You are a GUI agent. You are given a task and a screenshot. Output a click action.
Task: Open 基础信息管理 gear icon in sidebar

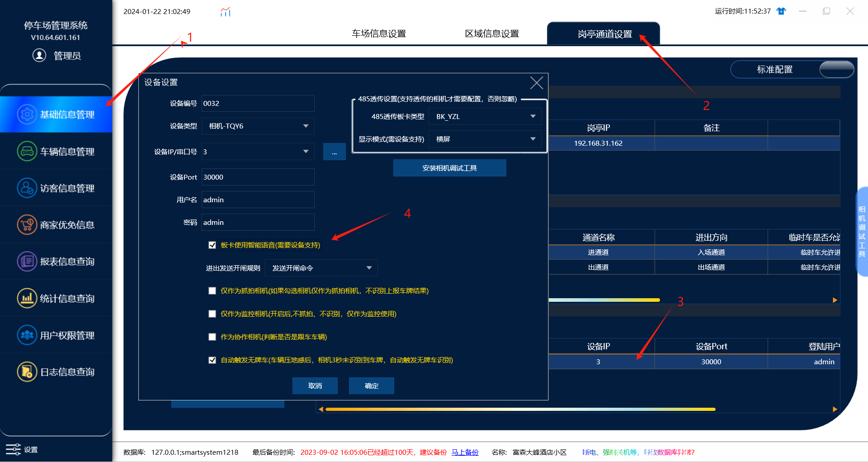(x=27, y=114)
